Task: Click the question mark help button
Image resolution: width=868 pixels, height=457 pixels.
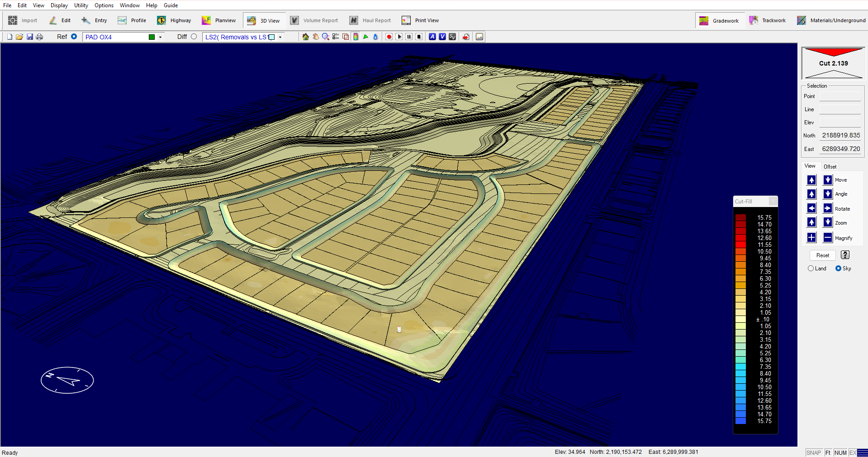Action: click(x=845, y=255)
